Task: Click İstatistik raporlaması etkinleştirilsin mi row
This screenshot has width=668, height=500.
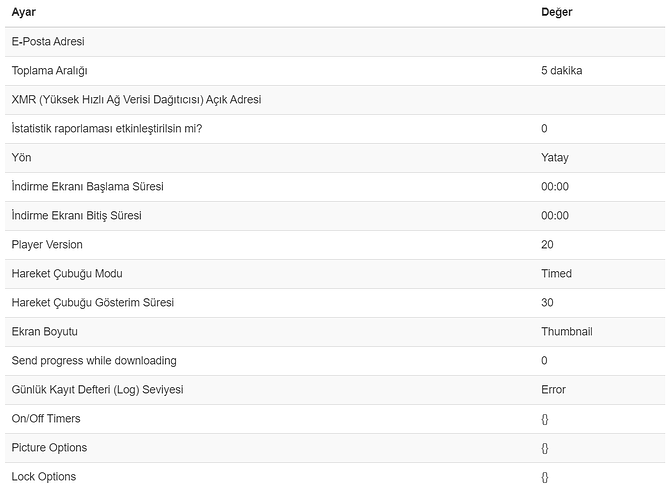Action: click(x=335, y=129)
